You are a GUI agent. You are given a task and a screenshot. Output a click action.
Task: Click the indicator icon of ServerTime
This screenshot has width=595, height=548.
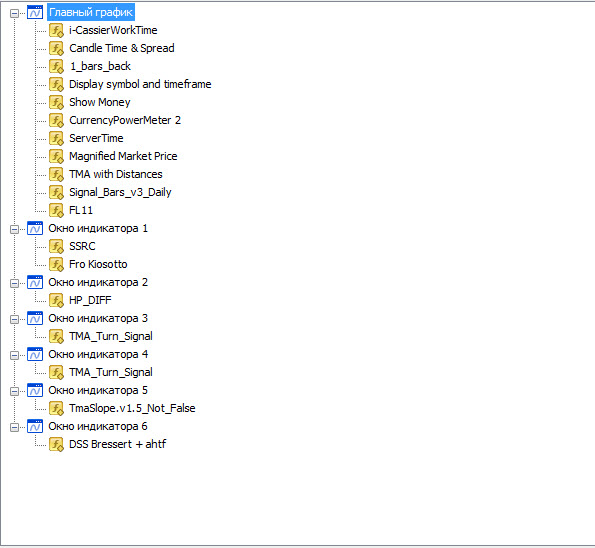[57, 139]
